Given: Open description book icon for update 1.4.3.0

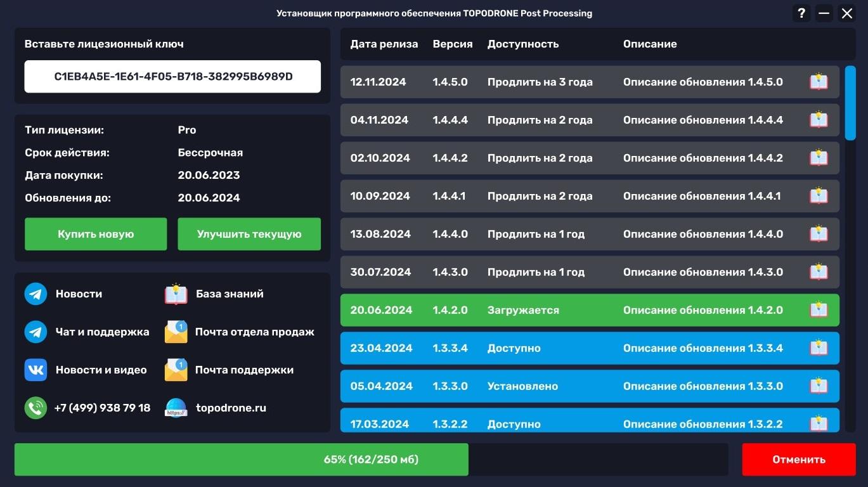Looking at the screenshot, I should click(819, 272).
